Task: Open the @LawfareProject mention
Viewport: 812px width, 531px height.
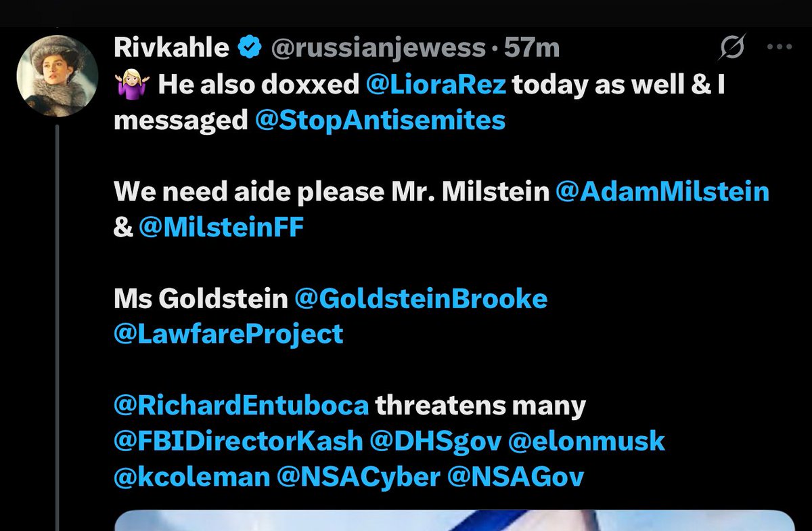Action: point(229,334)
